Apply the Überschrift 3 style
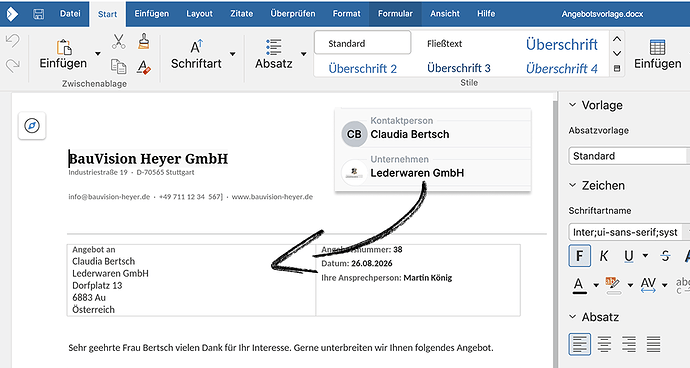Viewport: 690px width, 368px height. tap(459, 68)
